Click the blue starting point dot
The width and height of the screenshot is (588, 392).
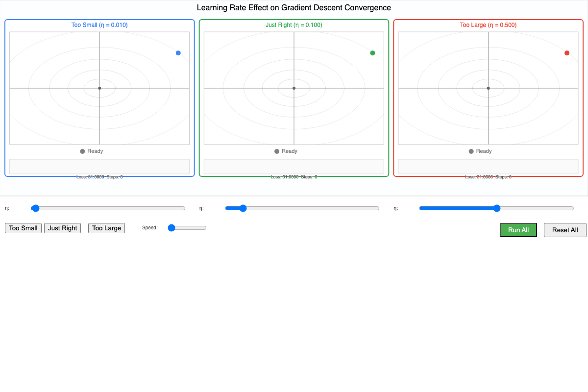(178, 53)
